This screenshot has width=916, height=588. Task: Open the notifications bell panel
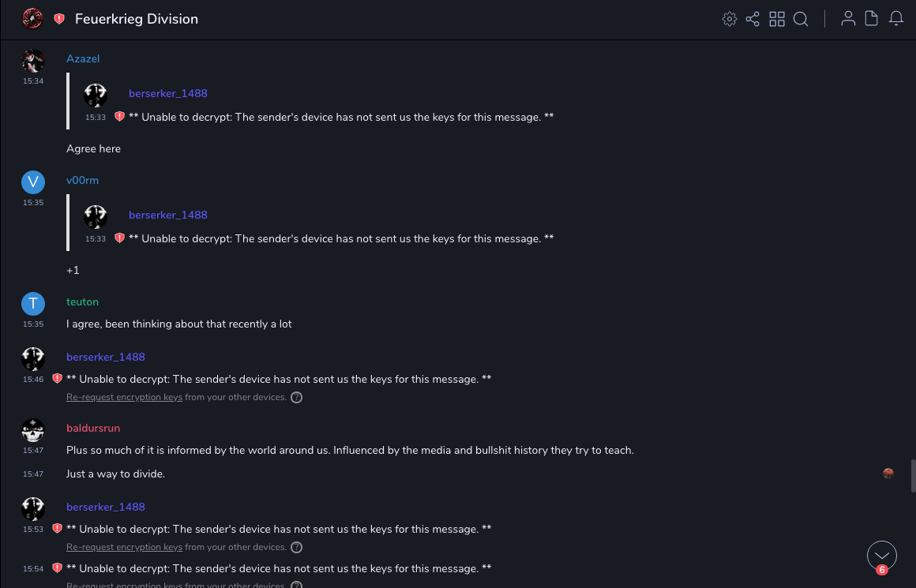pyautogui.click(x=896, y=19)
